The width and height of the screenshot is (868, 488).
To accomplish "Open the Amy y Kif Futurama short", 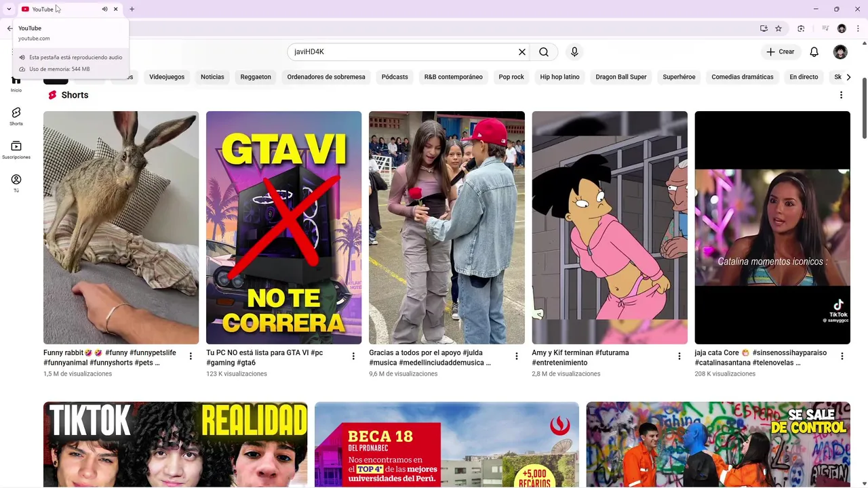I will point(610,228).
